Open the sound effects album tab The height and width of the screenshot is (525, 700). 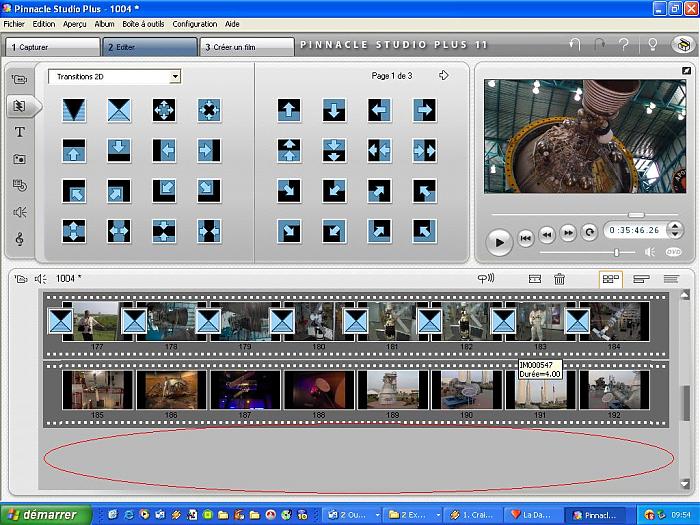pyautogui.click(x=20, y=212)
